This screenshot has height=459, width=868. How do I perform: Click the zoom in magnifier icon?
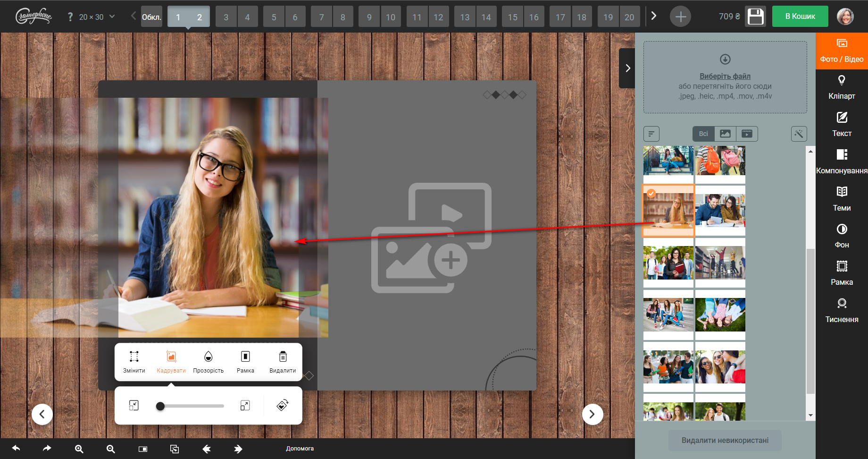point(79,449)
